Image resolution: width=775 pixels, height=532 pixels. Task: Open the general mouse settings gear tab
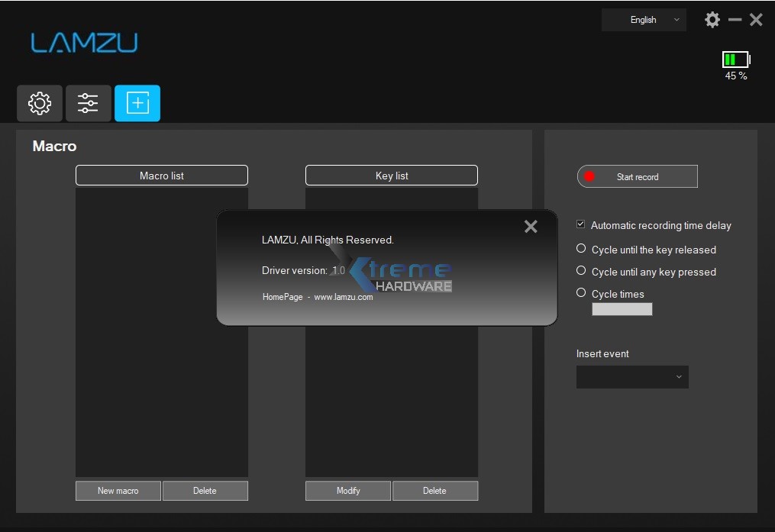39,103
